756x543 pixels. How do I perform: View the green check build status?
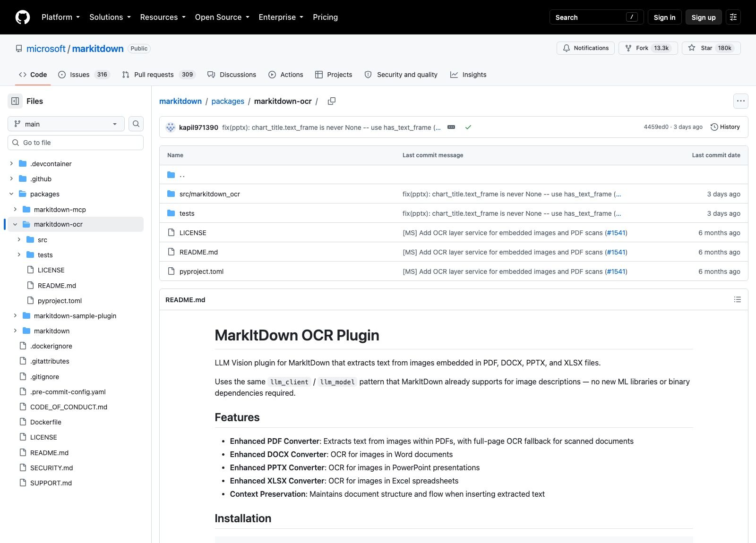pos(468,127)
